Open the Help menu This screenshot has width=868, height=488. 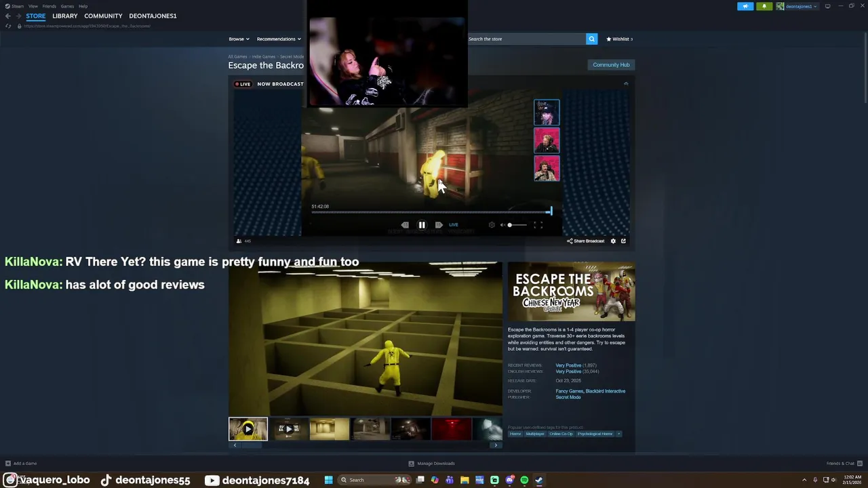click(83, 6)
